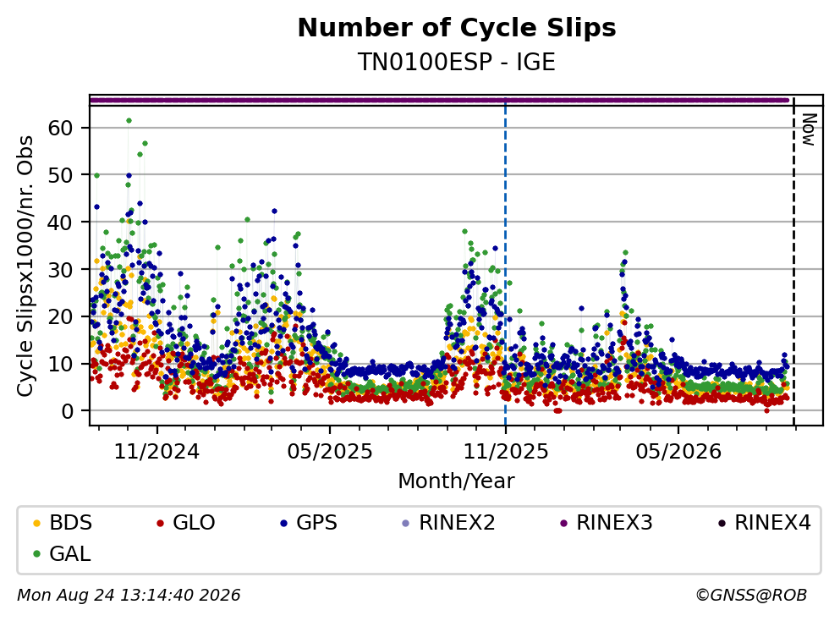Click the y-axis tick label '50'
The width and height of the screenshot is (840, 621).
click(61, 175)
